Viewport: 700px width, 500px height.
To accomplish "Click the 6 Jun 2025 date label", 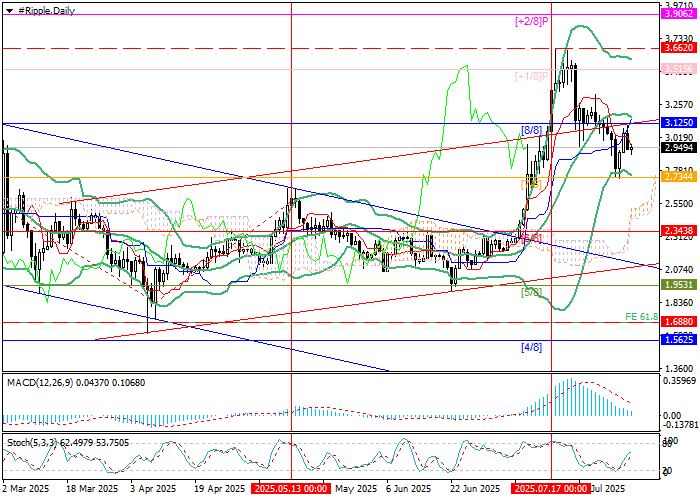I will (x=408, y=488).
